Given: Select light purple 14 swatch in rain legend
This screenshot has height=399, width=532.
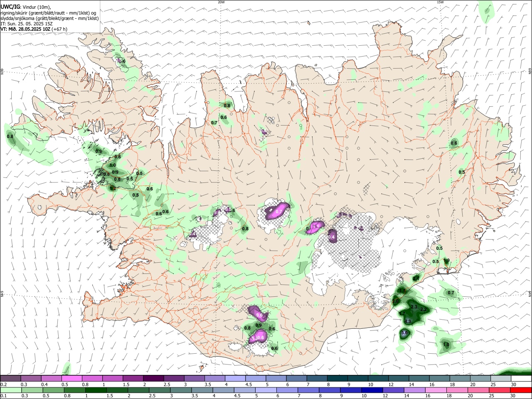Looking at the screenshot, I should pyautogui.click(x=414, y=390).
